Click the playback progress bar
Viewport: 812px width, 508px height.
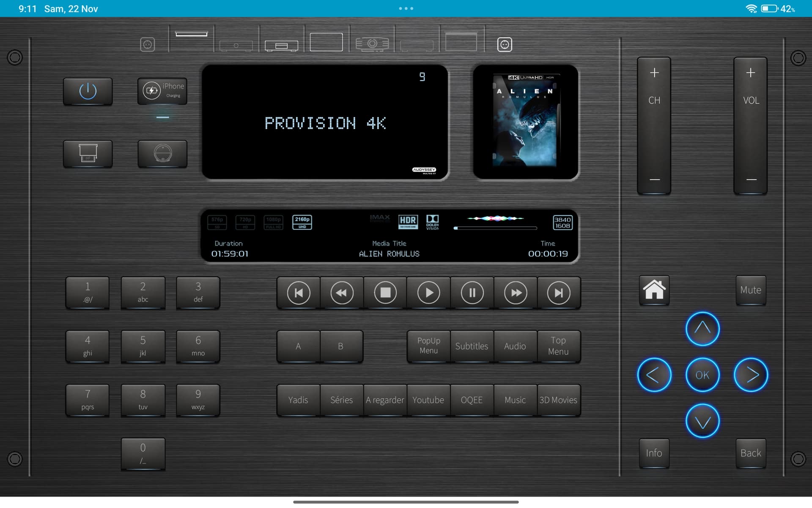[x=495, y=228]
